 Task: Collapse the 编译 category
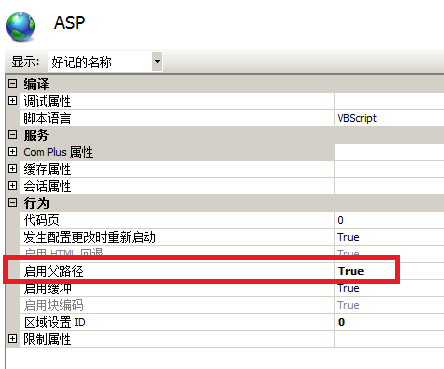point(12,83)
